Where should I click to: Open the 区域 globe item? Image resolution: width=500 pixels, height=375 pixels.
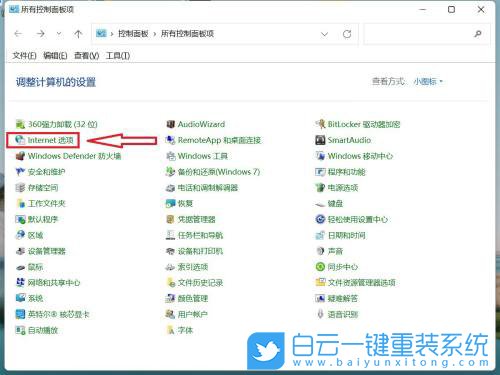pyautogui.click(x=29, y=235)
